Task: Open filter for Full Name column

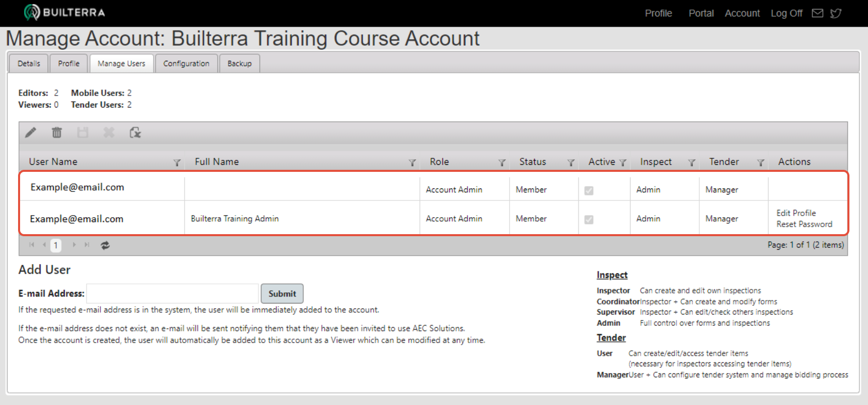Action: 412,163
